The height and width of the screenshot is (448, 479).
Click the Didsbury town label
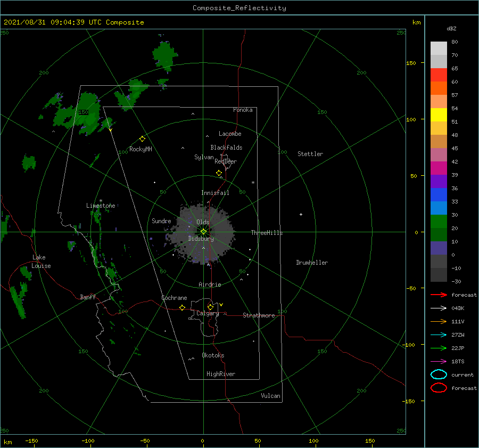[x=201, y=239]
